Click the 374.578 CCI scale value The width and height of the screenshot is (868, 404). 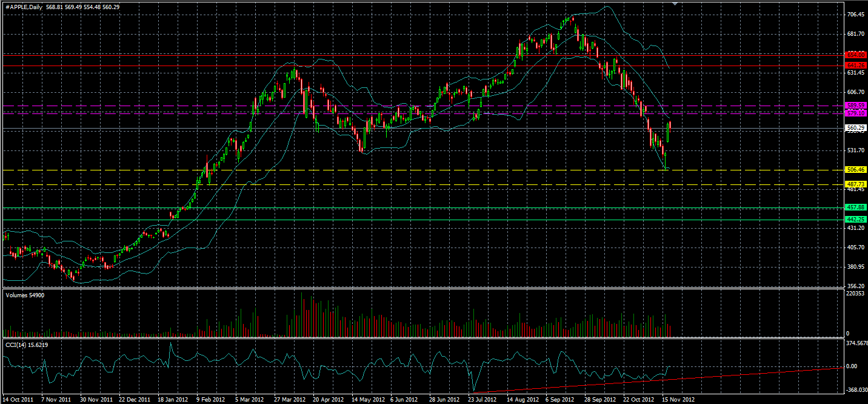pos(856,343)
